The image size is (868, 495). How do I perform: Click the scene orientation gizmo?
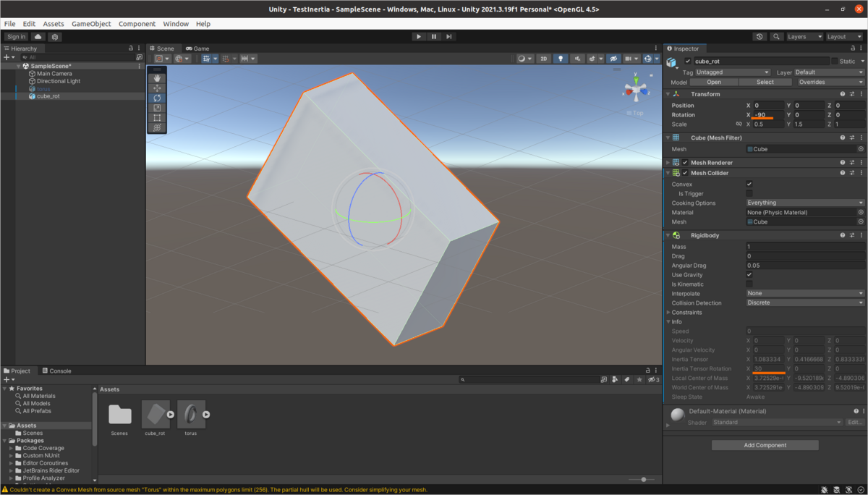[636, 90]
